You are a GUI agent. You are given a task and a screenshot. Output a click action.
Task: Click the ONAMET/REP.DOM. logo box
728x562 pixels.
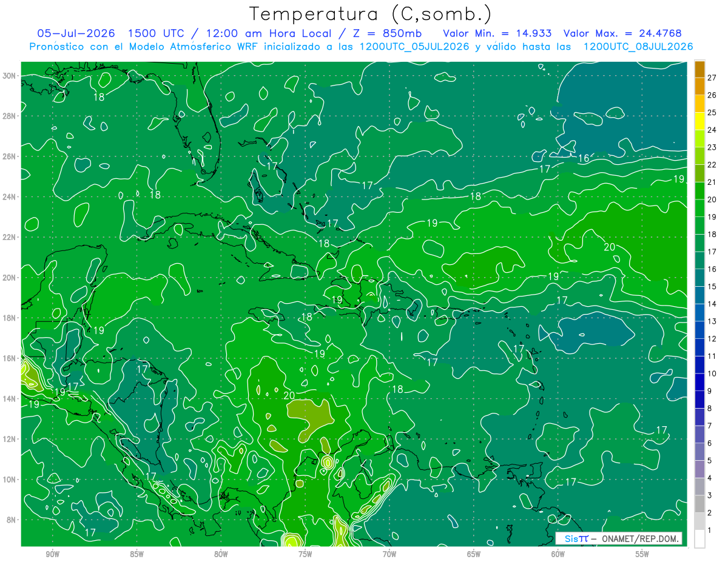click(x=619, y=538)
